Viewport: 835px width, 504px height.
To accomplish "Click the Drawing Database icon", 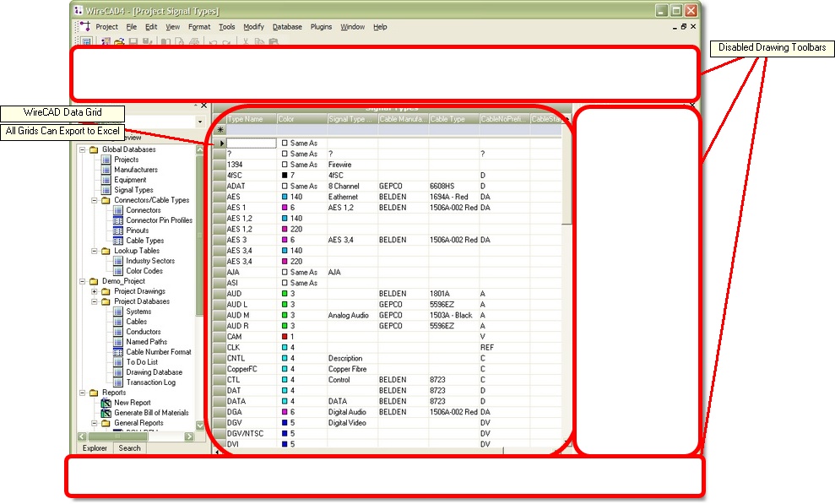I will click(117, 372).
